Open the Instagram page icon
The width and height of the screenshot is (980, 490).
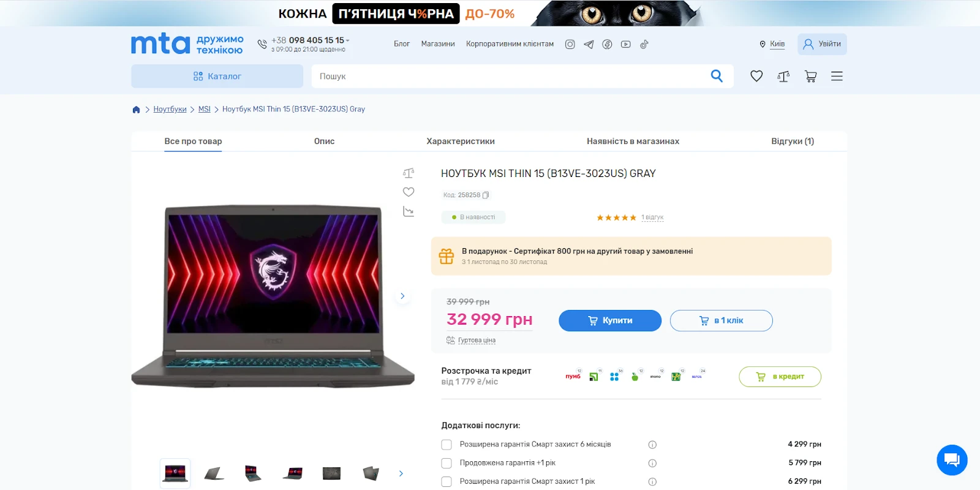(570, 44)
